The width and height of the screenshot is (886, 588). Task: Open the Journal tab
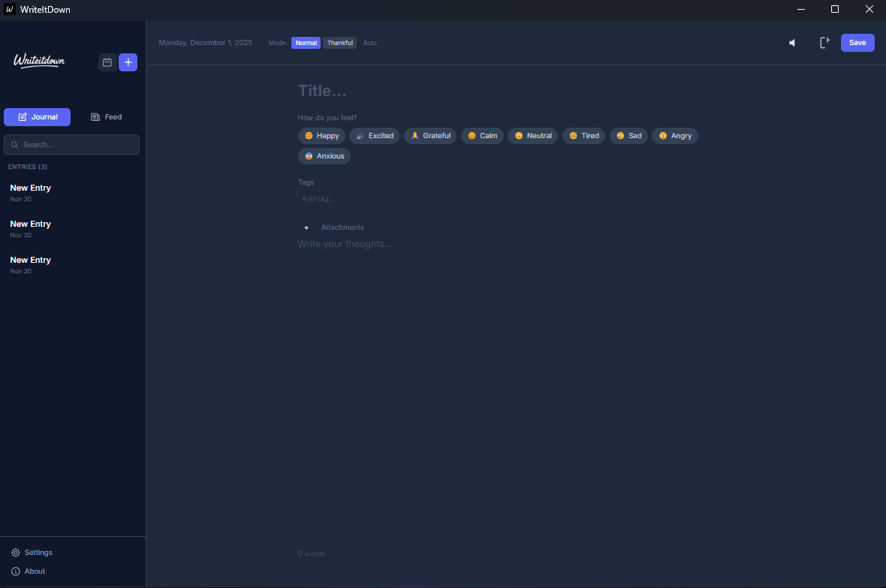[x=37, y=116]
